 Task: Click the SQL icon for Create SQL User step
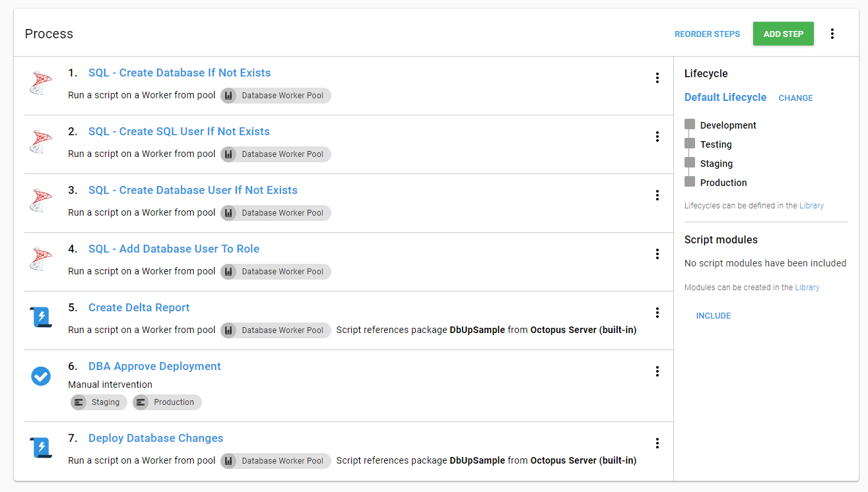pos(41,142)
